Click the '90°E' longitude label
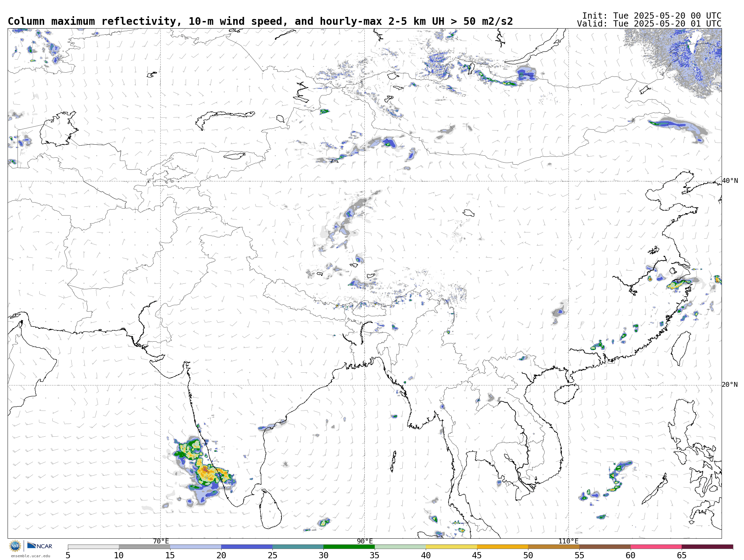This screenshot has height=560, width=744. point(365,541)
